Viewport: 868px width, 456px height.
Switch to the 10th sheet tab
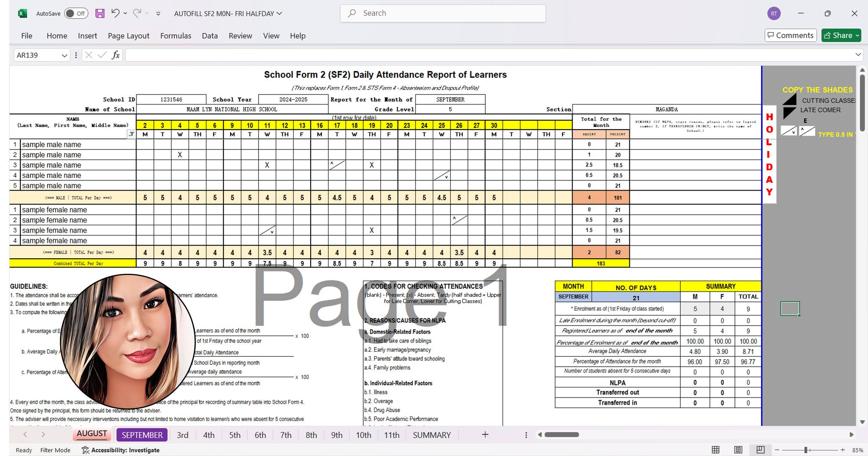[363, 435]
